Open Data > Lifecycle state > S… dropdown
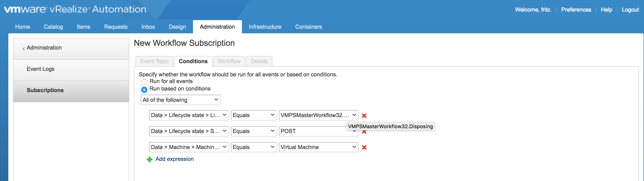Screen dimensions: 644x181 (189, 131)
